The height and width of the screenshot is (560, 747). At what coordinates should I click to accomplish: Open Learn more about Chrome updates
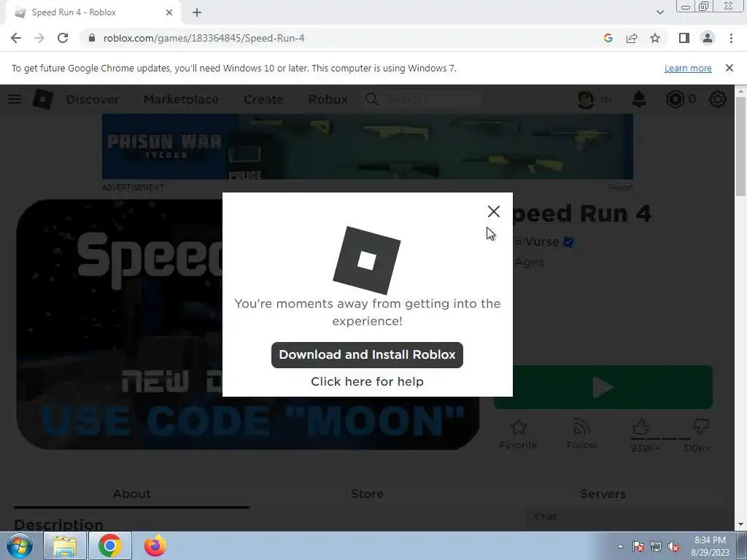pos(688,68)
